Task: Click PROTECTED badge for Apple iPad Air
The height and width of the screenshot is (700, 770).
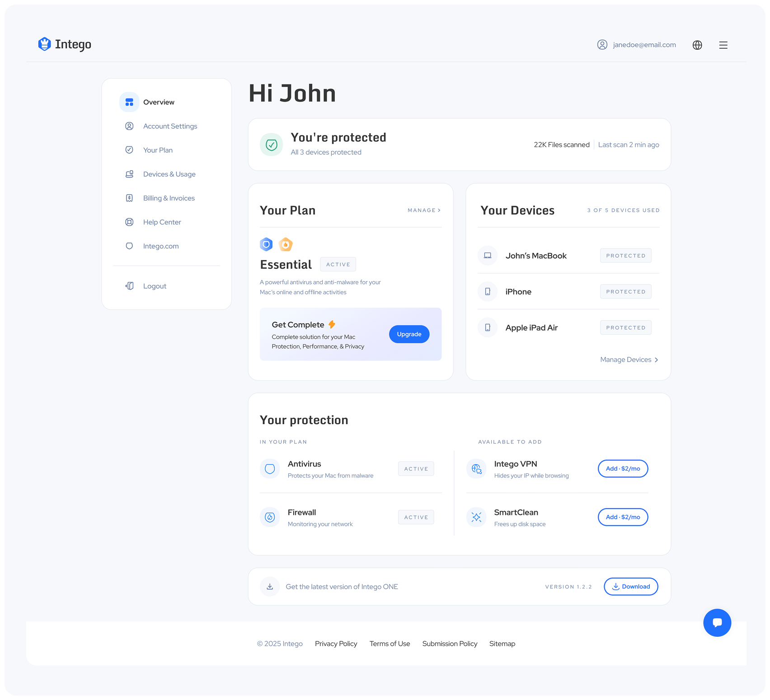Action: tap(626, 327)
